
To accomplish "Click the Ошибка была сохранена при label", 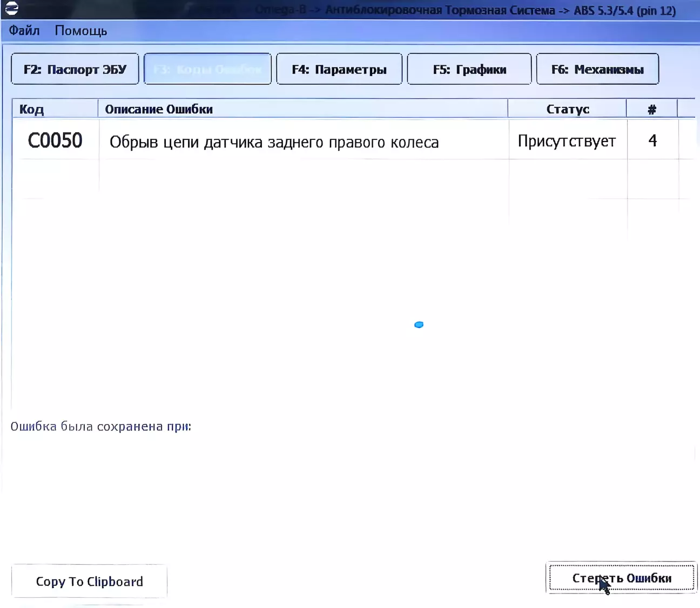I will coord(101,427).
